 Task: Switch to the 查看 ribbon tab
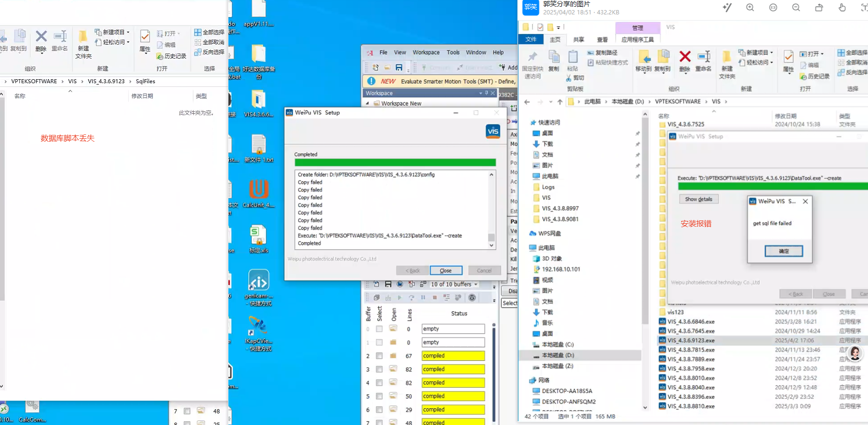[x=602, y=39]
